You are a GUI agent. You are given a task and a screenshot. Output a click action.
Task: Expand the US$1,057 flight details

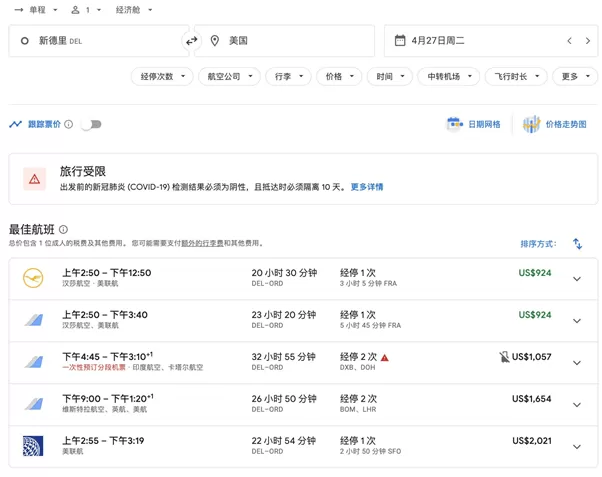click(x=577, y=363)
